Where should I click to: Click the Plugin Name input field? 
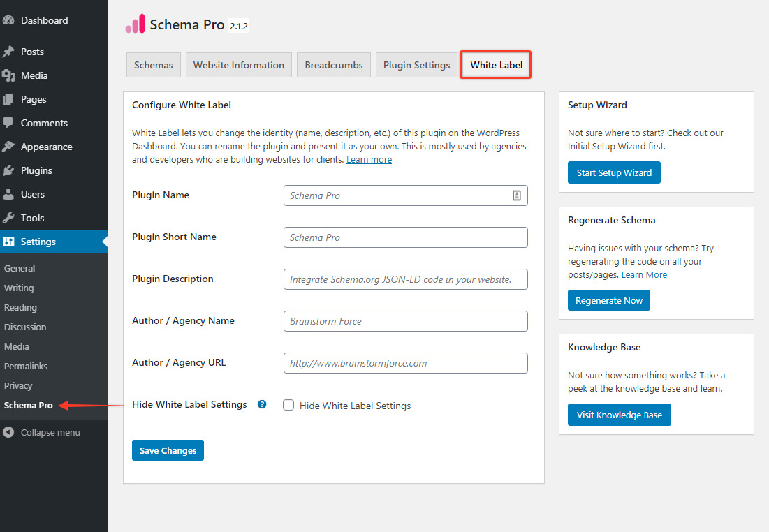pos(405,195)
